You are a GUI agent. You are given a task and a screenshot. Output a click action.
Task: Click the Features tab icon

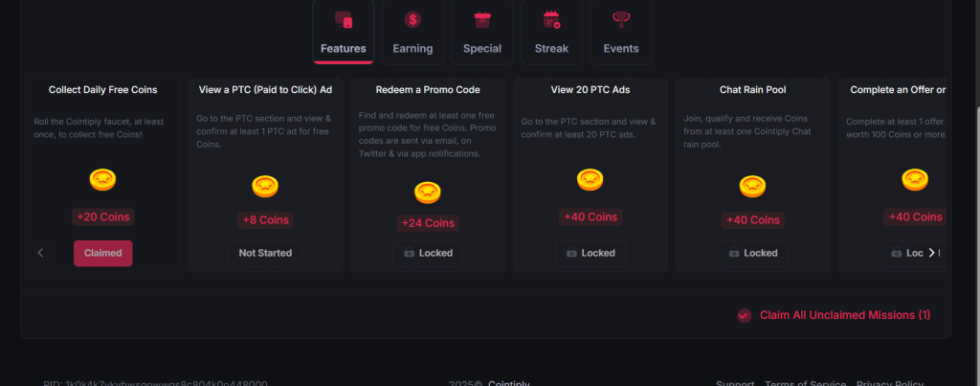[x=344, y=20]
